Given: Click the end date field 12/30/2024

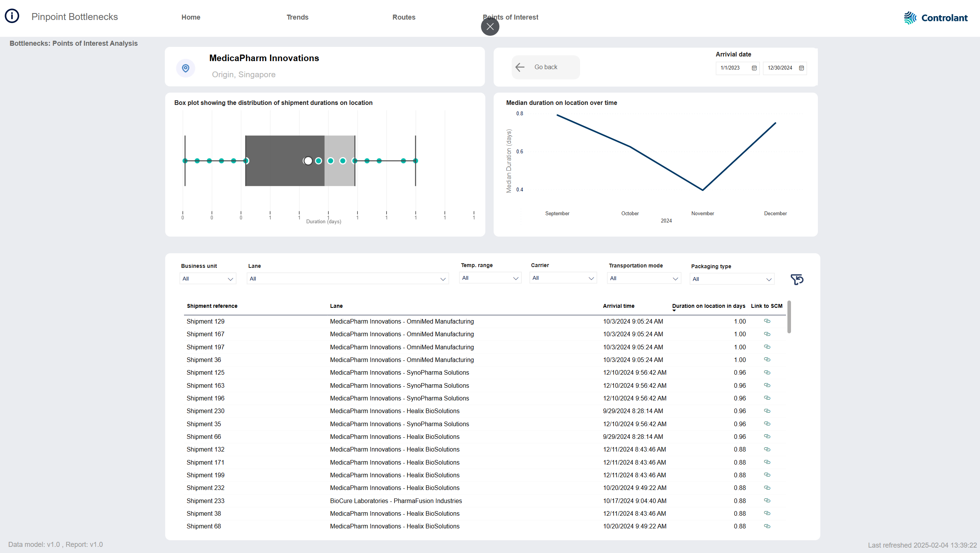Looking at the screenshot, I should point(784,68).
